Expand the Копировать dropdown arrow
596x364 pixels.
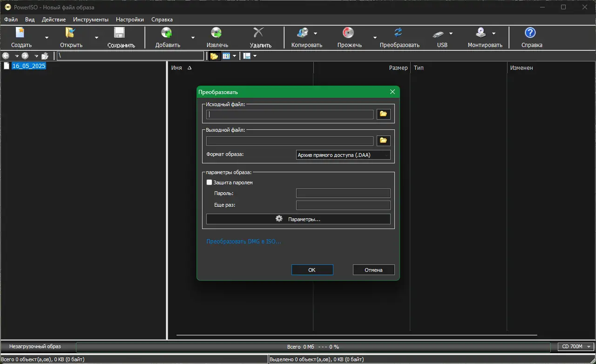point(315,34)
